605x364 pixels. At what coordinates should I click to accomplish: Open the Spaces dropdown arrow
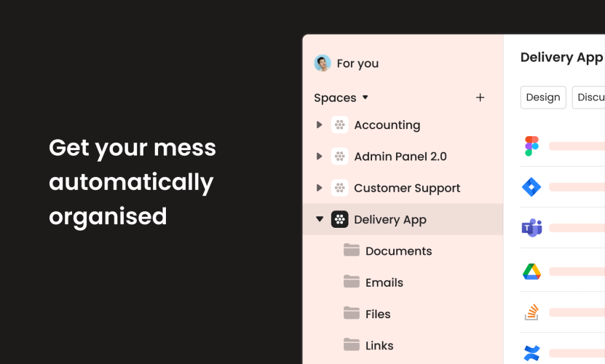[x=365, y=98]
